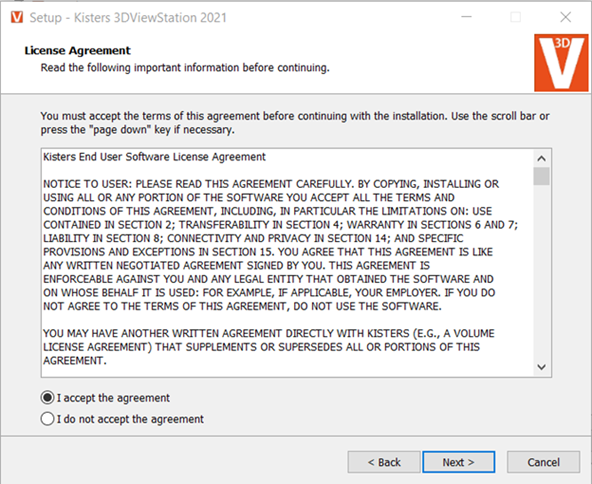
Task: Minimize the setup window
Action: (467, 17)
